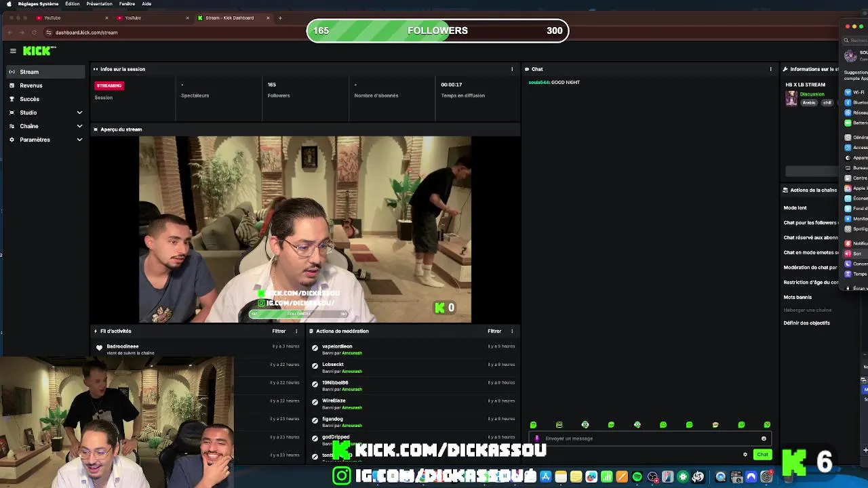Click Restriction d'âge du contenu action
The image size is (868, 488).
(811, 283)
